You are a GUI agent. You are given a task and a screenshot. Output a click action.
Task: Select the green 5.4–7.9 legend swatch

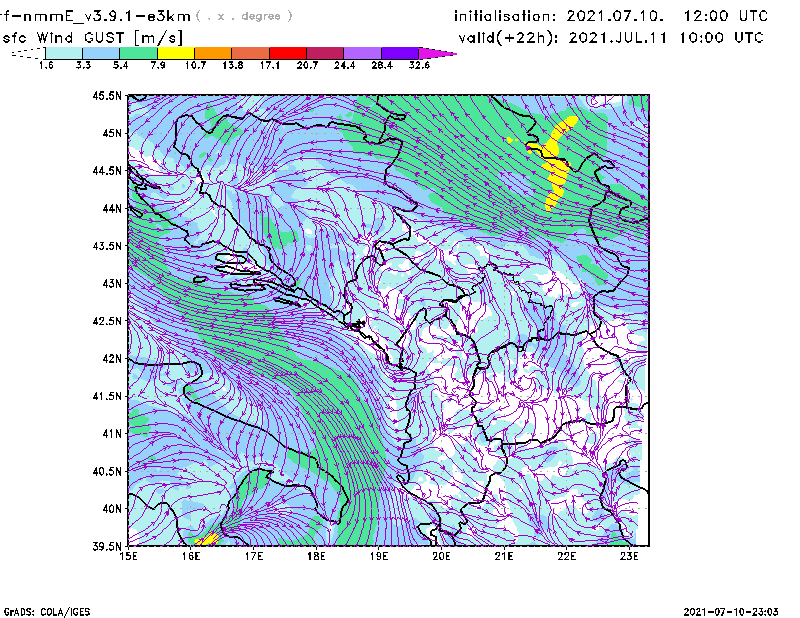pos(138,53)
